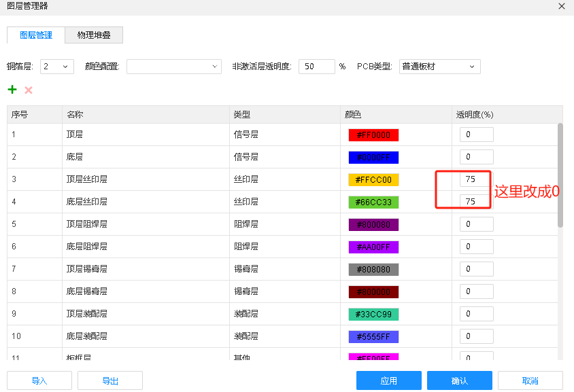
Task: Click the layer list vertical scrollbar
Action: click(560, 175)
